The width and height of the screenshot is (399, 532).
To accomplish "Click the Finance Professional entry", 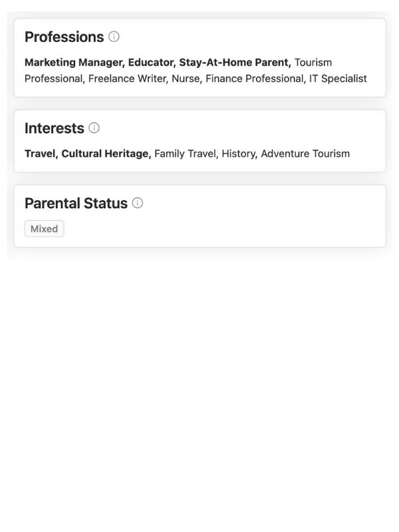I will (x=254, y=78).
